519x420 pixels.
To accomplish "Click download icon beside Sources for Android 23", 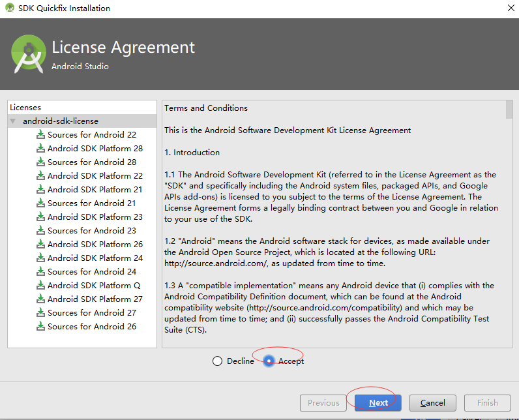I will [x=40, y=231].
